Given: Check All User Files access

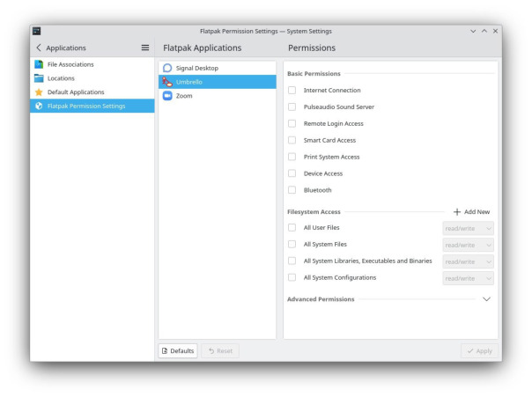Looking at the screenshot, I should [292, 227].
